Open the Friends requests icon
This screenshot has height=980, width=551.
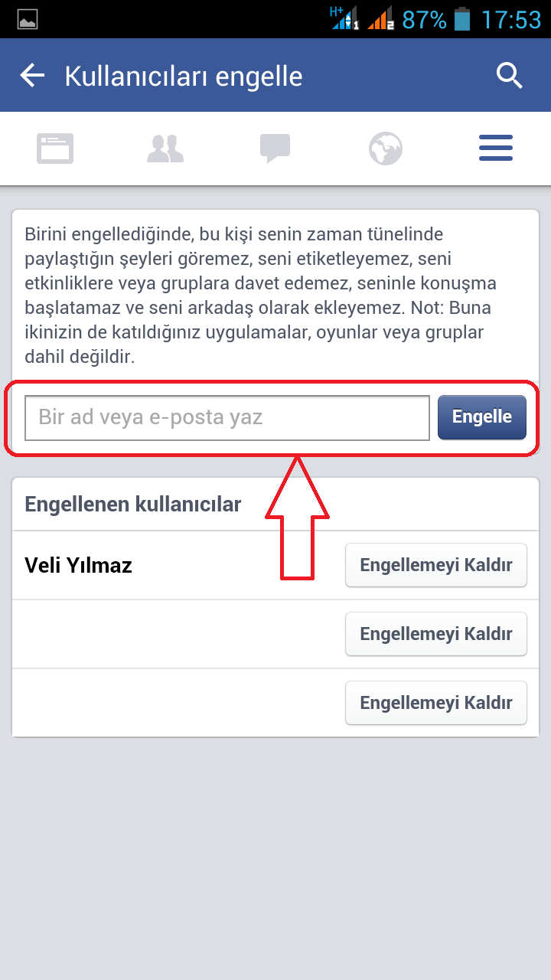click(x=165, y=148)
